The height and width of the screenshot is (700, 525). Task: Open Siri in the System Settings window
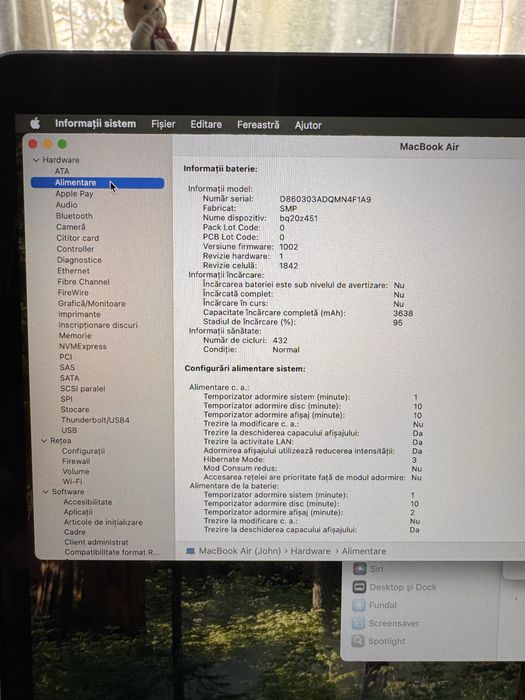369,569
